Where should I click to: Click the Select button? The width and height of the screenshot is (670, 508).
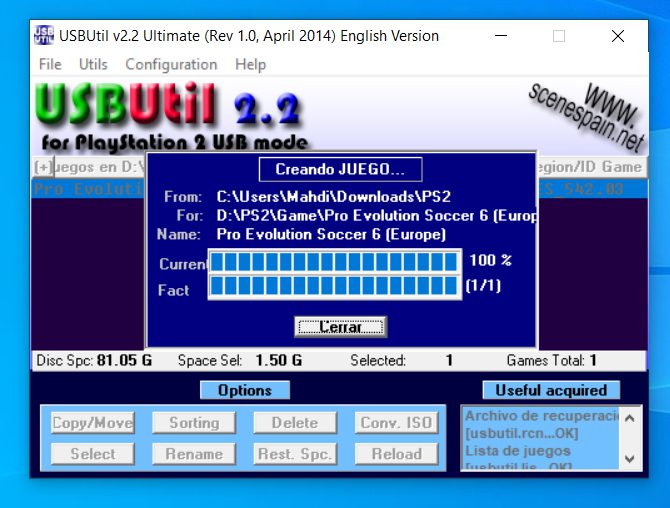click(x=92, y=454)
